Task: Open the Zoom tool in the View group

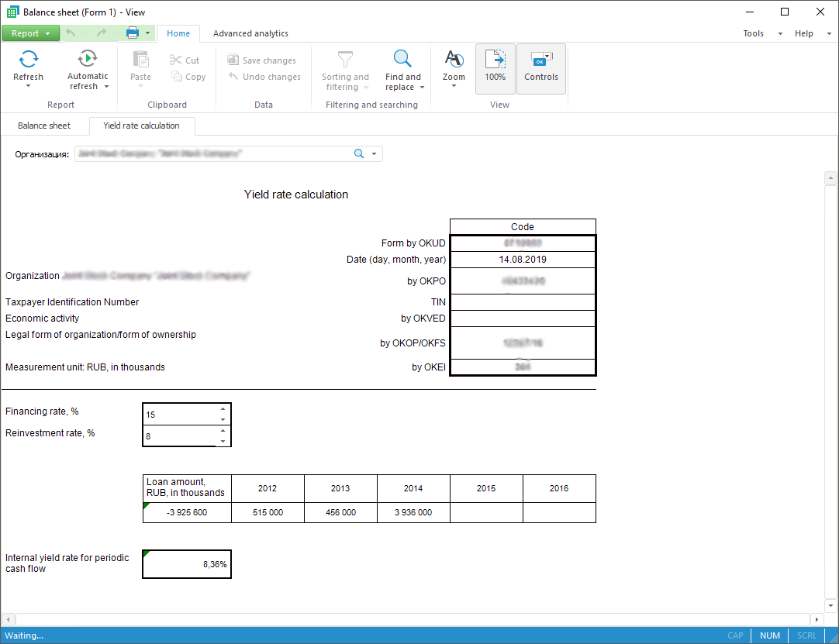Action: click(x=454, y=60)
